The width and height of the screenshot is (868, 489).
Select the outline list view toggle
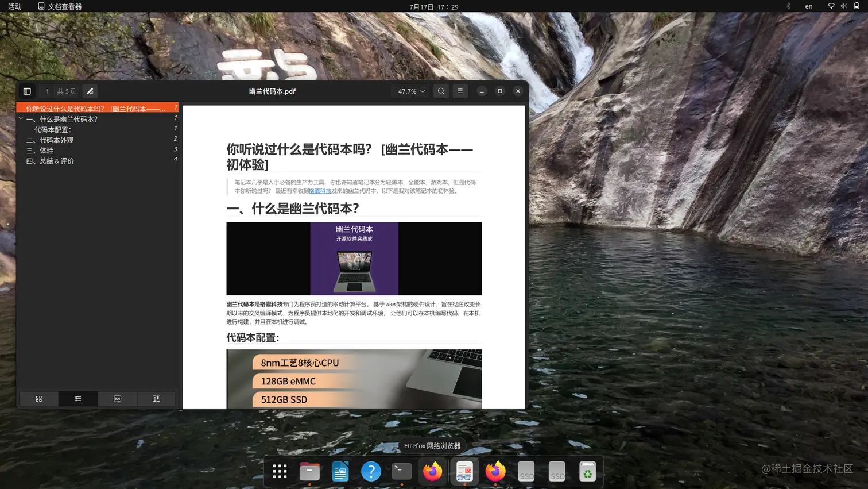pos(78,398)
